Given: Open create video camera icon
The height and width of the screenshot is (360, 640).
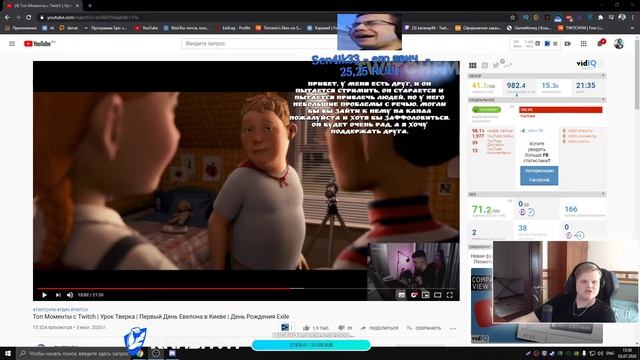Looking at the screenshot, I should [x=567, y=44].
